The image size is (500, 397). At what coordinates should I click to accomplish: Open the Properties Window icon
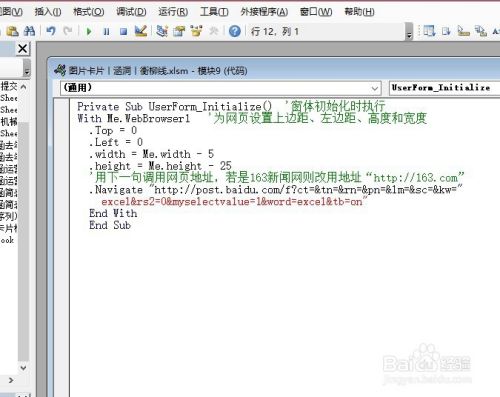[179, 31]
